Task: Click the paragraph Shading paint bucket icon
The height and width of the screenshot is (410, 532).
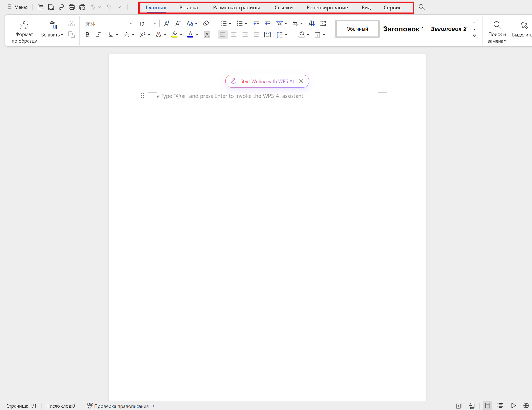Action: click(x=302, y=35)
